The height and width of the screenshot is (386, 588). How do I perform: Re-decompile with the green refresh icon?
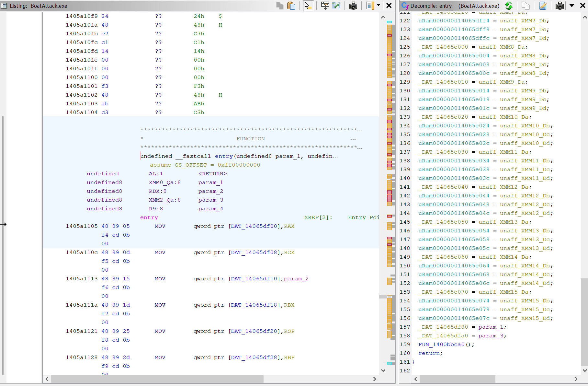509,6
